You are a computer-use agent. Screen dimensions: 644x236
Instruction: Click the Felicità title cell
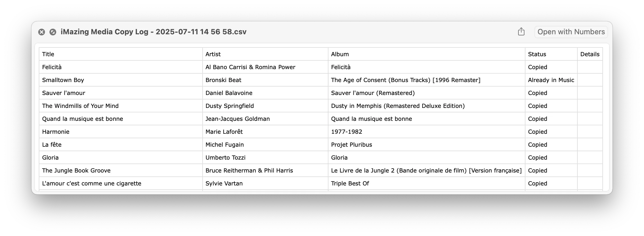52,67
